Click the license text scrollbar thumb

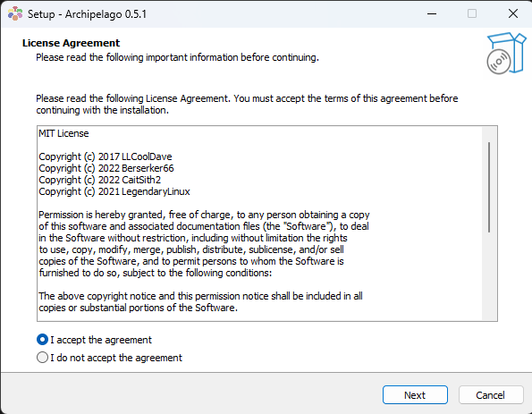pos(489,187)
